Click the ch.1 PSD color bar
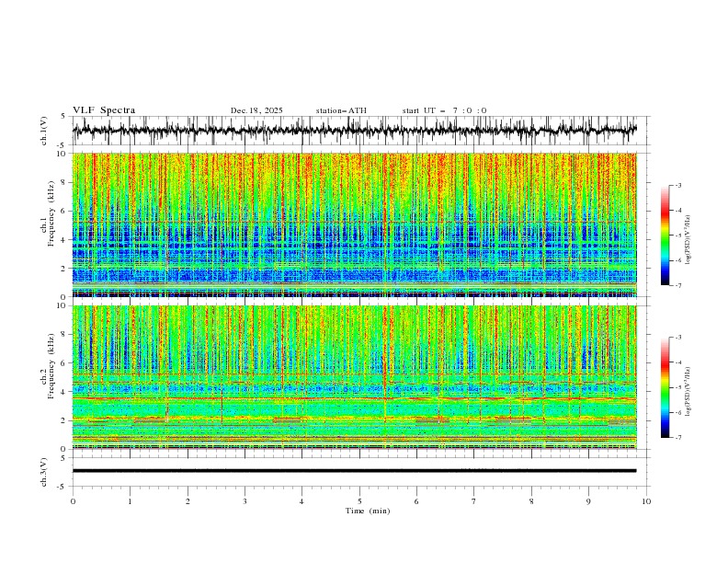This screenshot has width=728, height=563. tap(665, 236)
